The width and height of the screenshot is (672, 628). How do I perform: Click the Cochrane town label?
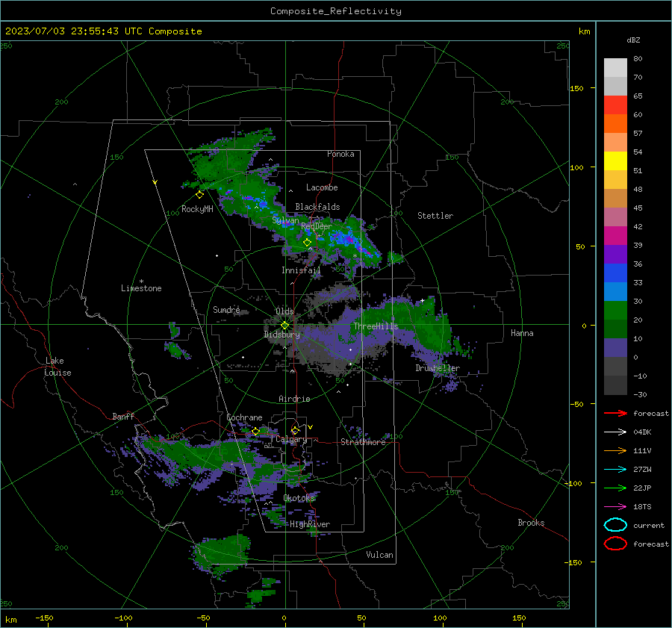(x=244, y=417)
